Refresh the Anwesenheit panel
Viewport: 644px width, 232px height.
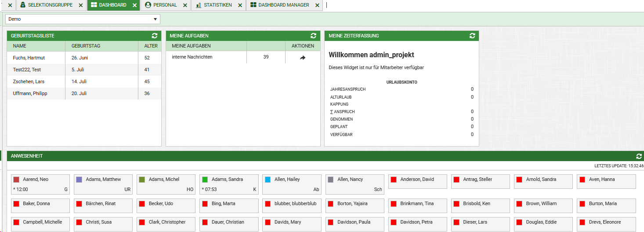(x=639, y=156)
